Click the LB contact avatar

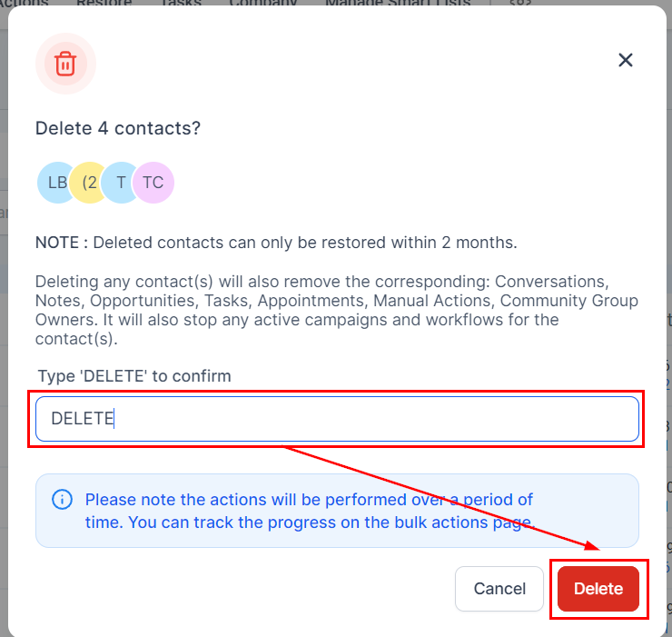(56, 183)
